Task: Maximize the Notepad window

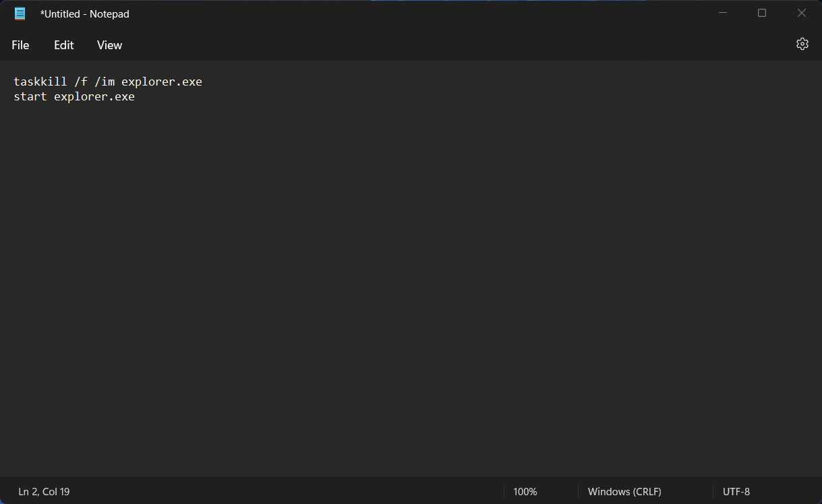Action: [x=762, y=13]
